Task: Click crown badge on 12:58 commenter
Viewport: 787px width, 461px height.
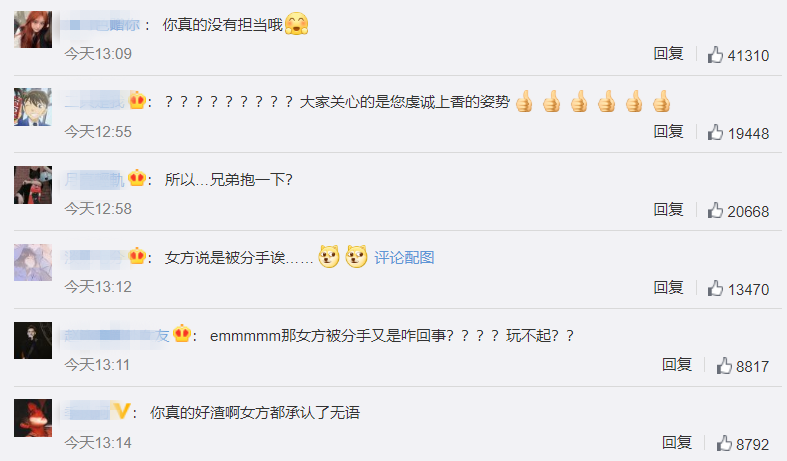Action: pos(137,178)
